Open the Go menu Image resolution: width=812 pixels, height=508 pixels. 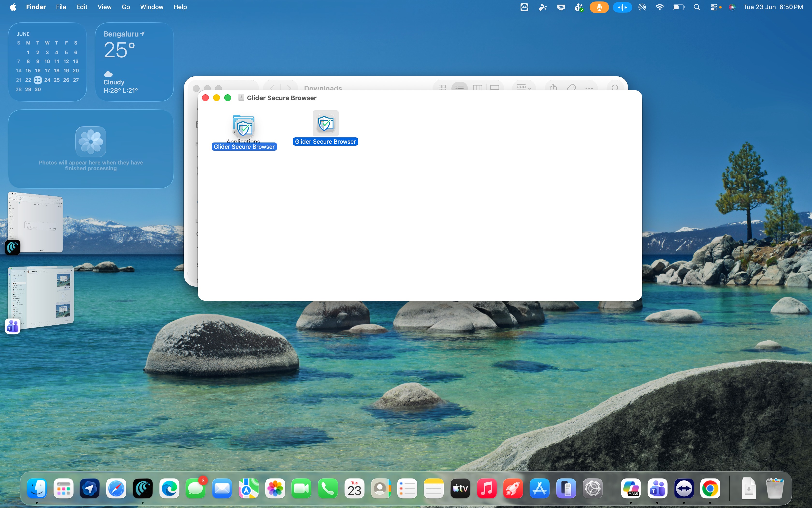pos(126,7)
